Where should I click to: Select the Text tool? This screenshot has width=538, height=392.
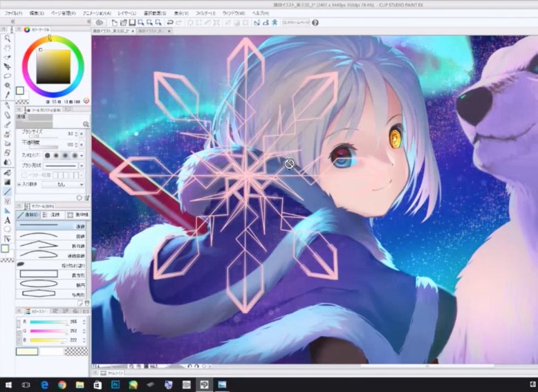[7, 221]
